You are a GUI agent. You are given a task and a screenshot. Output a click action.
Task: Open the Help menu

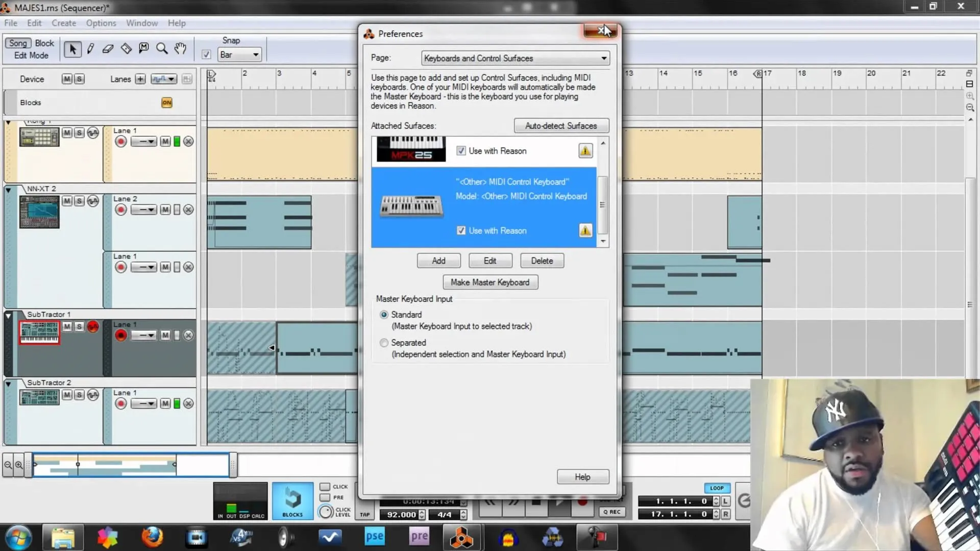click(177, 23)
